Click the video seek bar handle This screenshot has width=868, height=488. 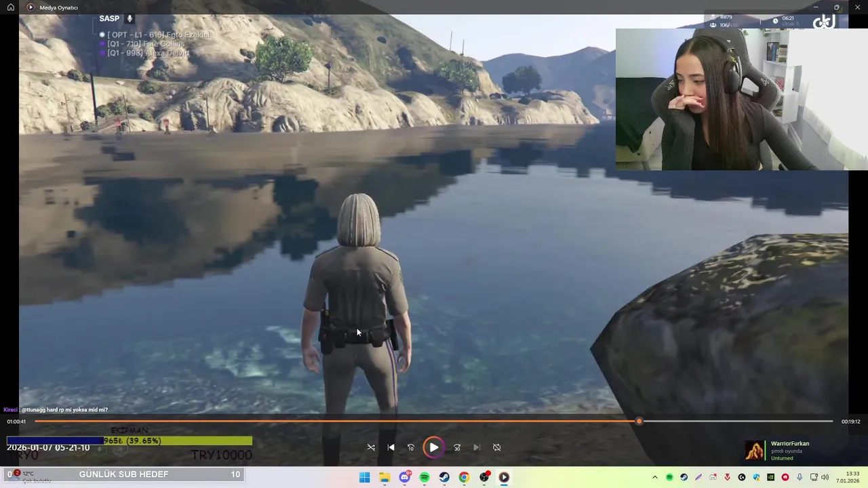click(x=639, y=421)
